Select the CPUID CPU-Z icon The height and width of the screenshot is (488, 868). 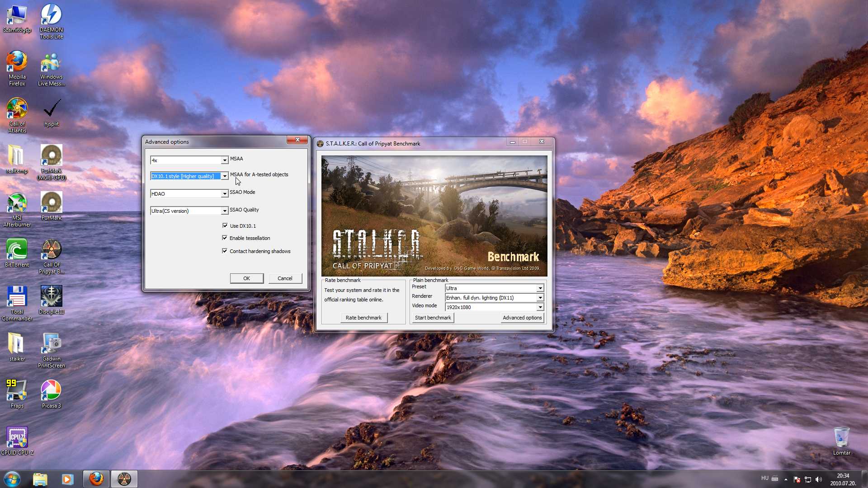[17, 442]
